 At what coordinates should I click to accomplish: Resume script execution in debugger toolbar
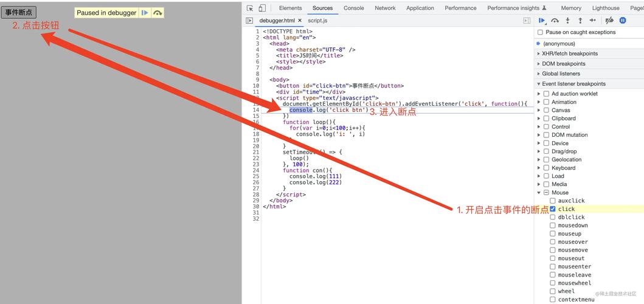(542, 20)
